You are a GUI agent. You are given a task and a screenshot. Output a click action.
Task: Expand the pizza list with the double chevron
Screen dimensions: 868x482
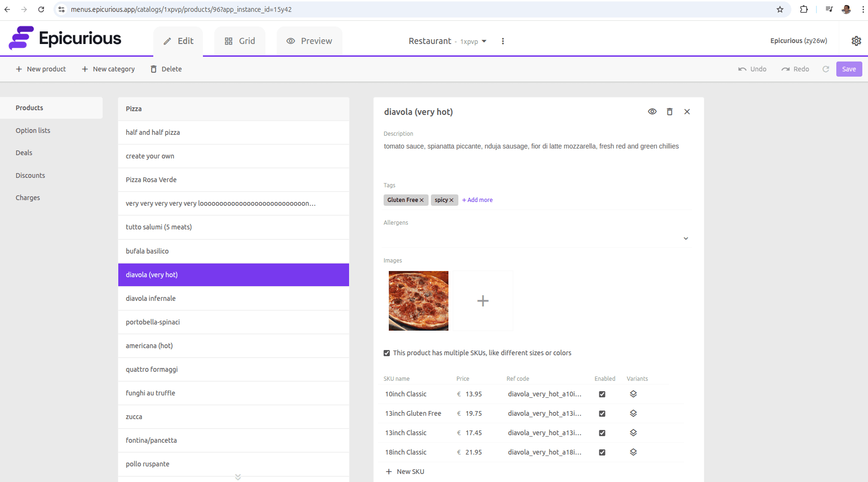[237, 477]
